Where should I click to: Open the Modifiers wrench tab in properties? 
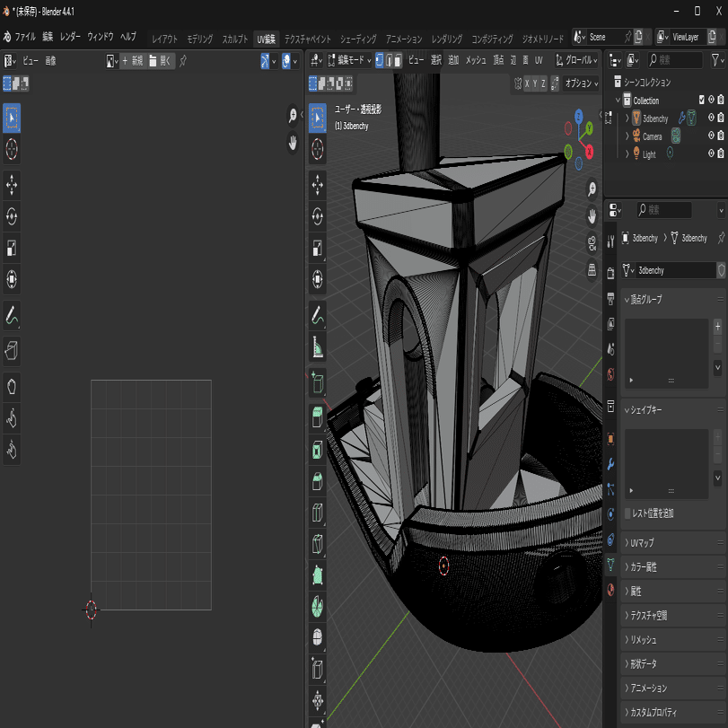[610, 464]
